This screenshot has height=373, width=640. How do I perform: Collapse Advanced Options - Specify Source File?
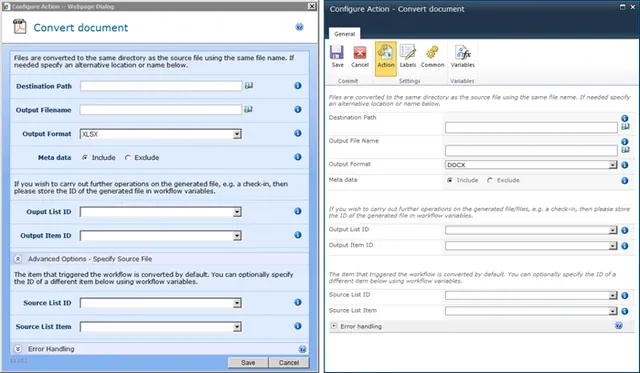(18, 259)
